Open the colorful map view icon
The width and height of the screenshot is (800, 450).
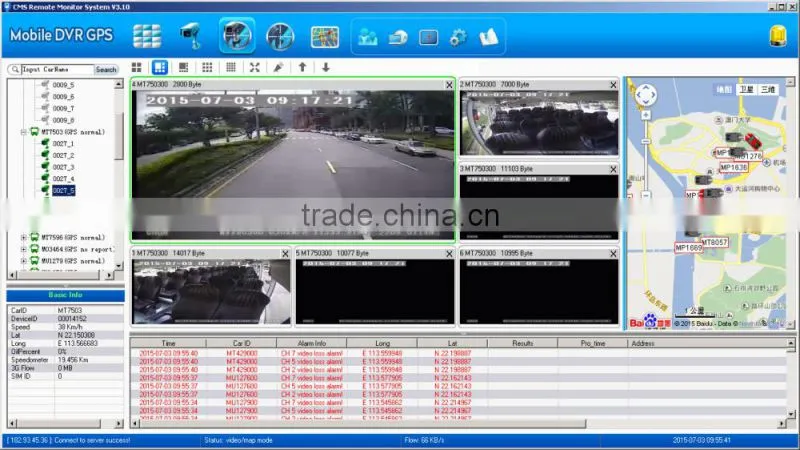pyautogui.click(x=324, y=37)
